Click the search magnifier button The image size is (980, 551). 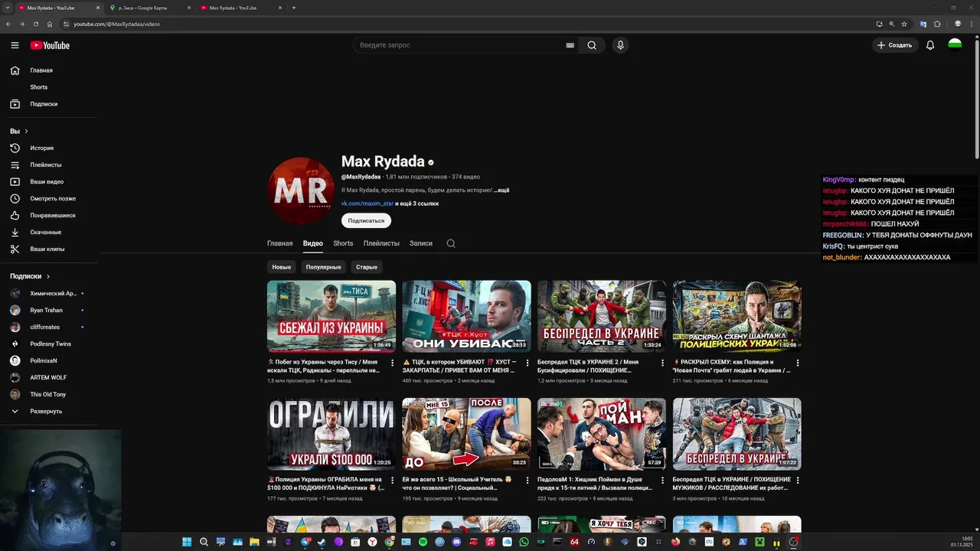coord(592,45)
